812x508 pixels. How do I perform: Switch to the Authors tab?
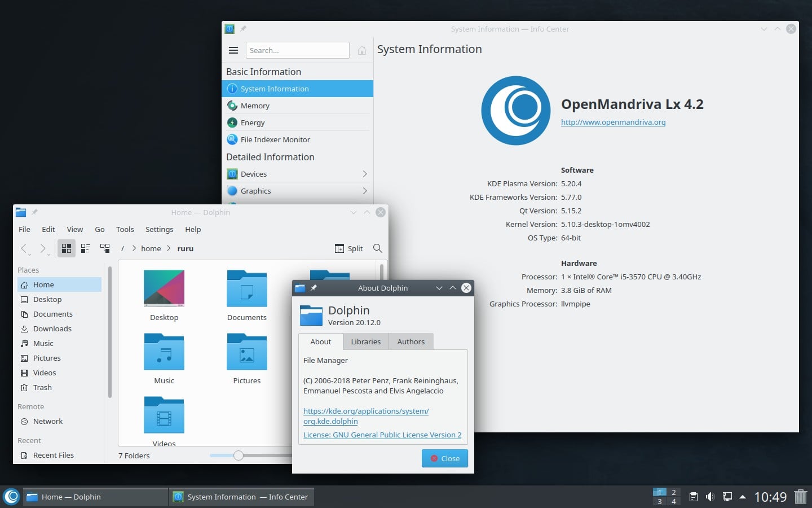tap(411, 341)
